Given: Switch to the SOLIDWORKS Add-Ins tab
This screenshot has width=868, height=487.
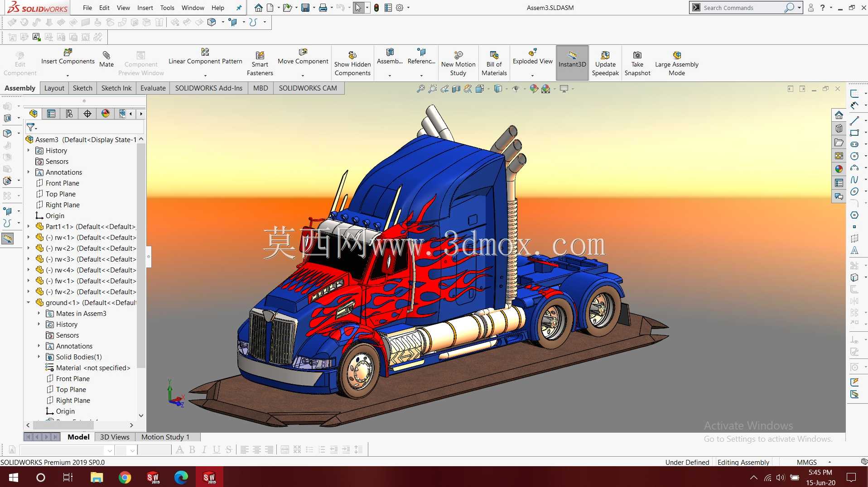Looking at the screenshot, I should [208, 88].
